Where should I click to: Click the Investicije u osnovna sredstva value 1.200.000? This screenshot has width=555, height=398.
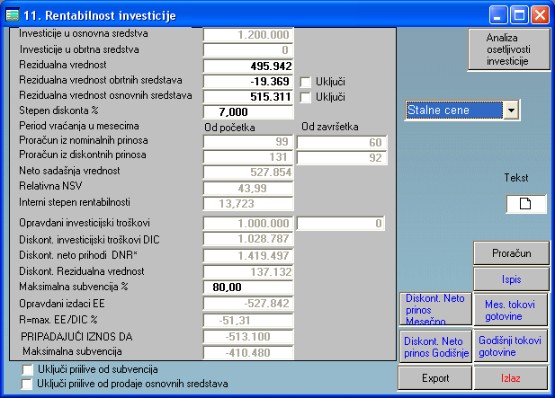click(x=248, y=35)
